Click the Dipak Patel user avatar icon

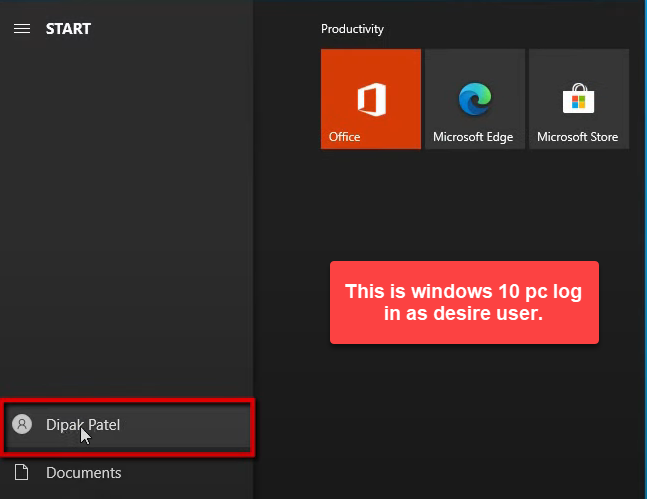pos(22,424)
